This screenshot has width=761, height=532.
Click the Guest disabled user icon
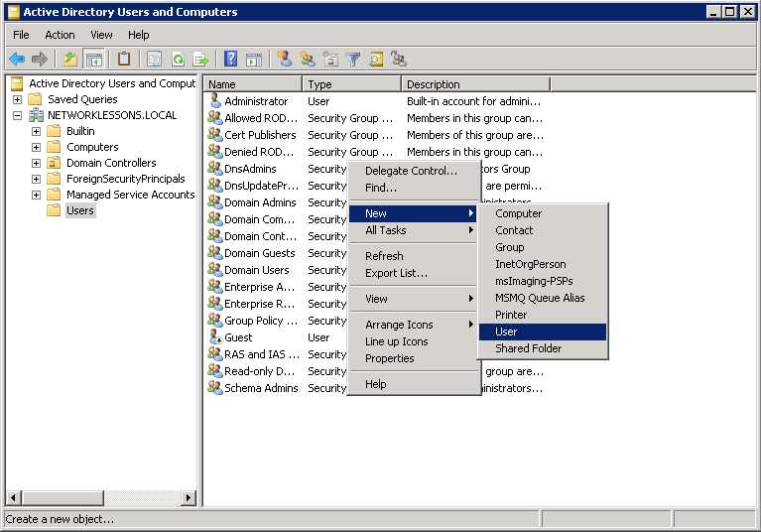coord(215,336)
